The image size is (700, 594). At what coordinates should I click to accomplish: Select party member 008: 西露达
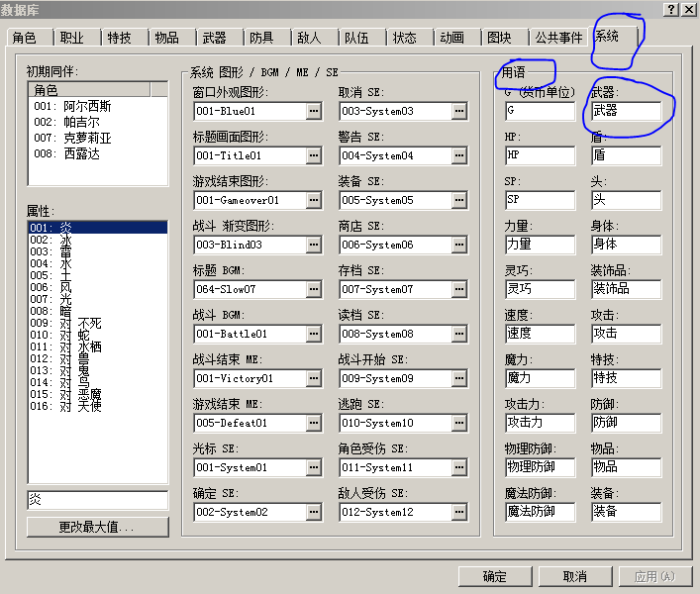pyautogui.click(x=98, y=153)
